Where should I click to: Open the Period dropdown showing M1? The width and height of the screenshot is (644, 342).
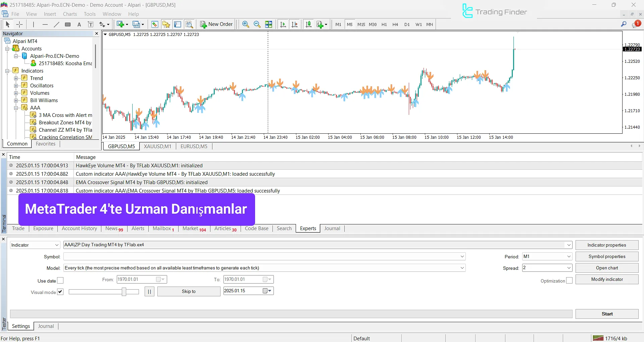547,256
